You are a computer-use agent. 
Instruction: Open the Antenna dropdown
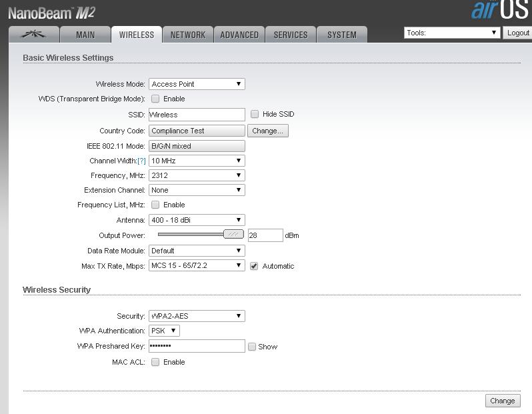(x=197, y=220)
